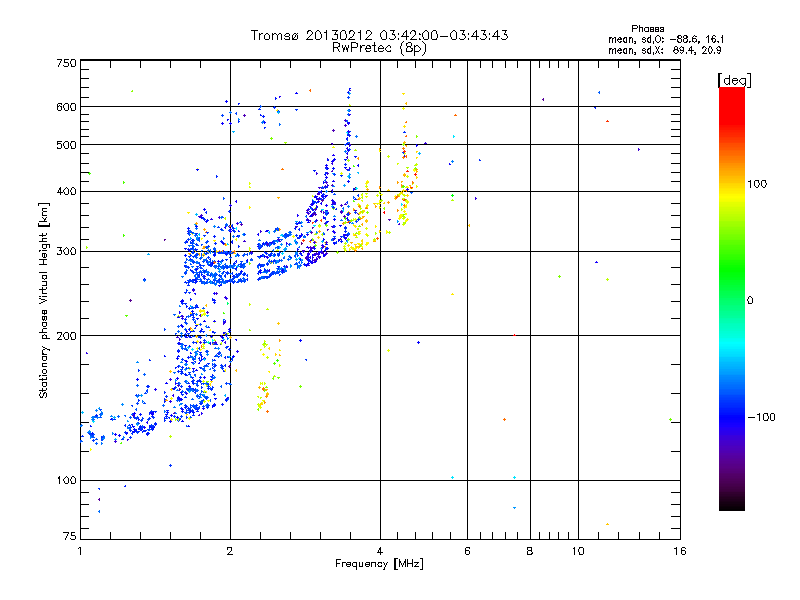Click the x-axis tick label '8'

pyautogui.click(x=530, y=551)
